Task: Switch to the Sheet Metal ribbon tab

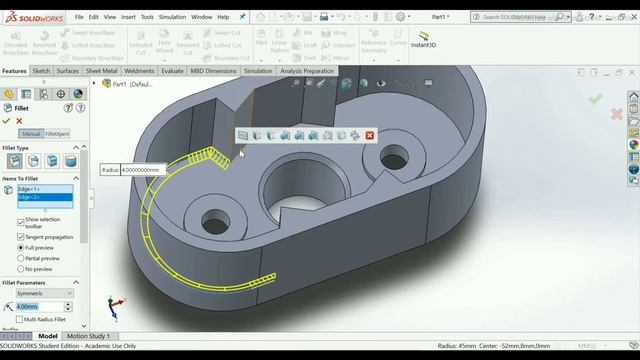Action: click(102, 71)
